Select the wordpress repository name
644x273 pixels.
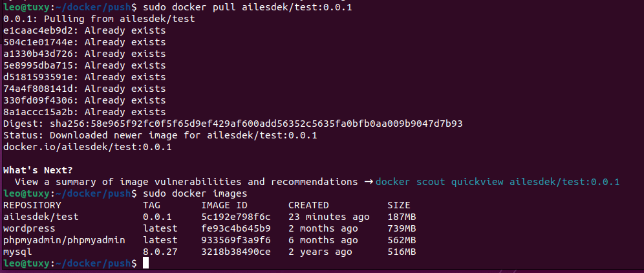[x=29, y=228]
